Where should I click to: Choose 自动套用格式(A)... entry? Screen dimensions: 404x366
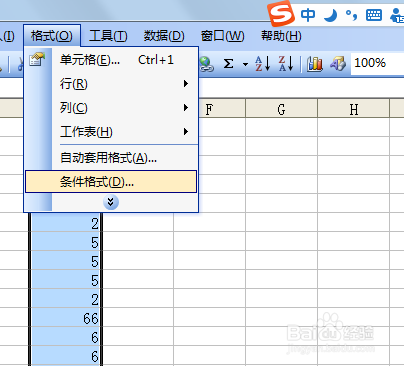pyautogui.click(x=111, y=158)
